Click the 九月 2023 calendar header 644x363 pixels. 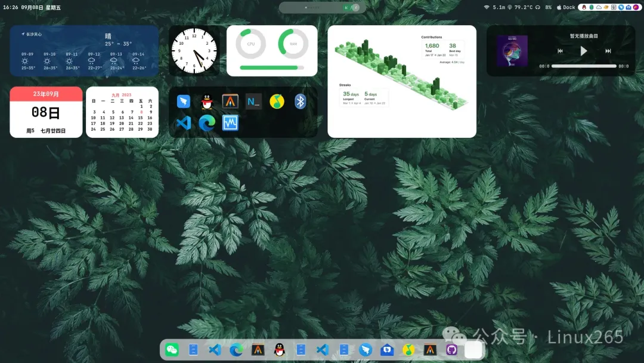pos(122,95)
